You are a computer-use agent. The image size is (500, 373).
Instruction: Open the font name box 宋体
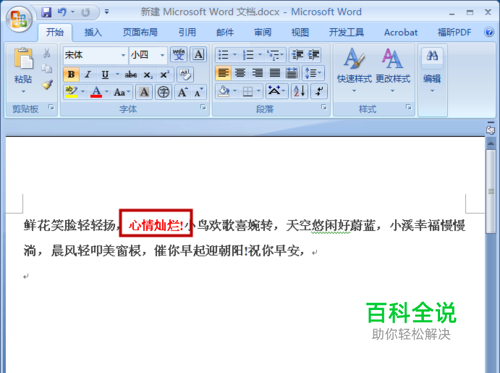[96, 55]
